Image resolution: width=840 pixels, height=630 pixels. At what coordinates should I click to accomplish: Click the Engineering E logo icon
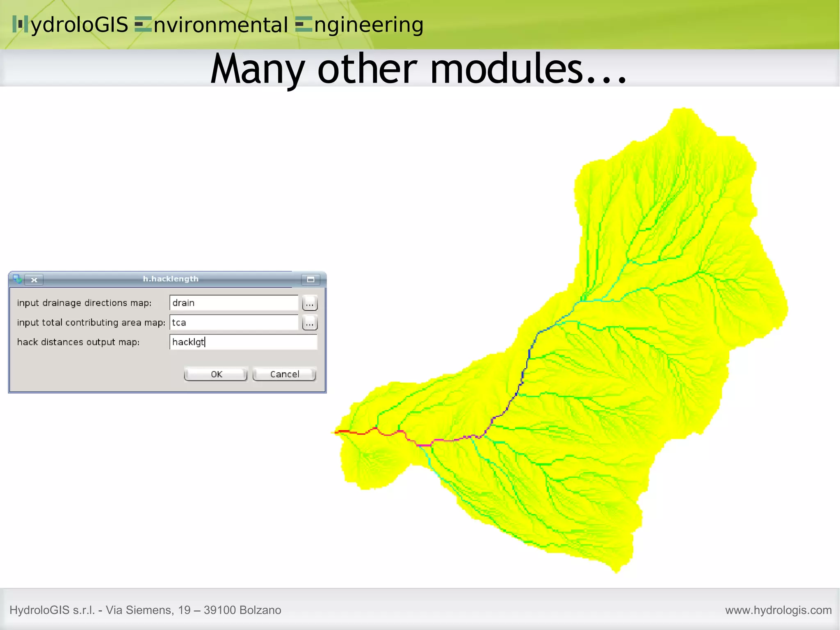304,24
